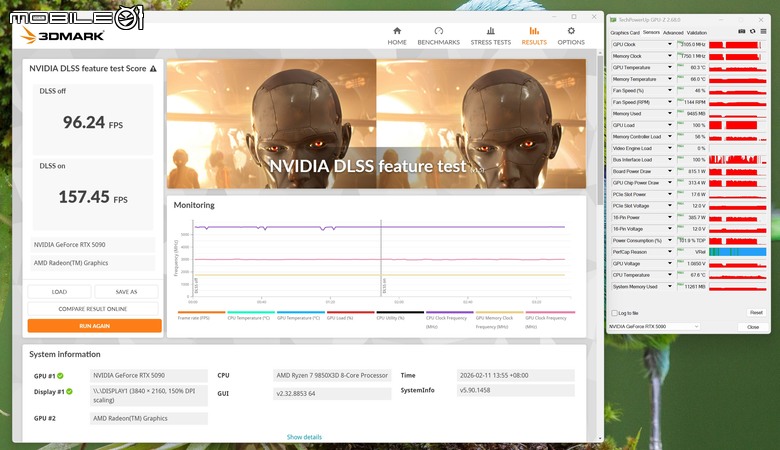780x450 pixels.
Task: Open the Video Engine Load sensor dropdown
Action: point(670,148)
